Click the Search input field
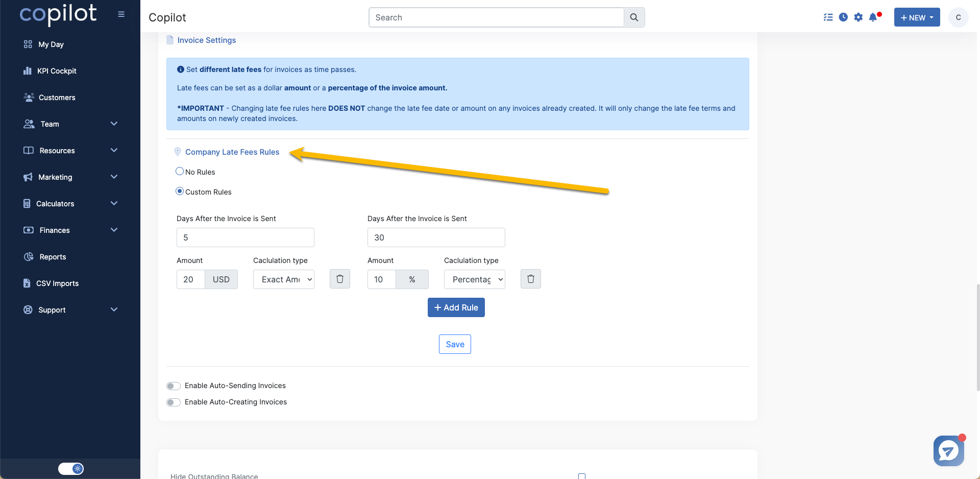The width and height of the screenshot is (980, 479). pyautogui.click(x=496, y=17)
